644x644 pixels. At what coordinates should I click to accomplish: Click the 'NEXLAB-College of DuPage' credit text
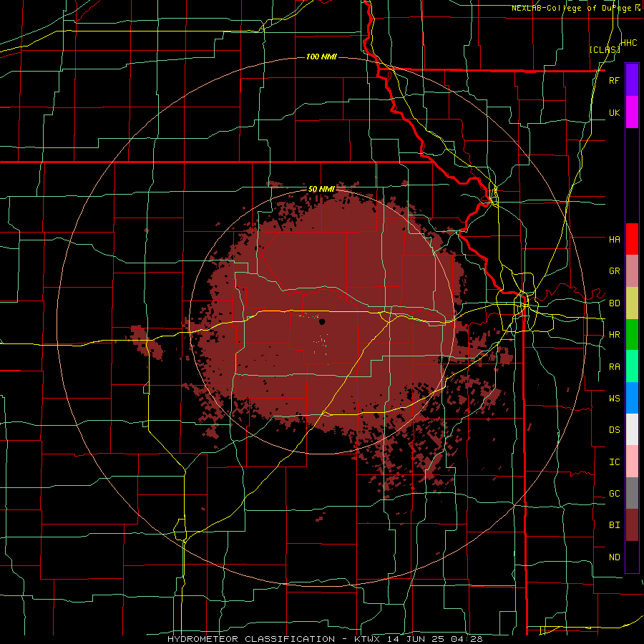572,8
